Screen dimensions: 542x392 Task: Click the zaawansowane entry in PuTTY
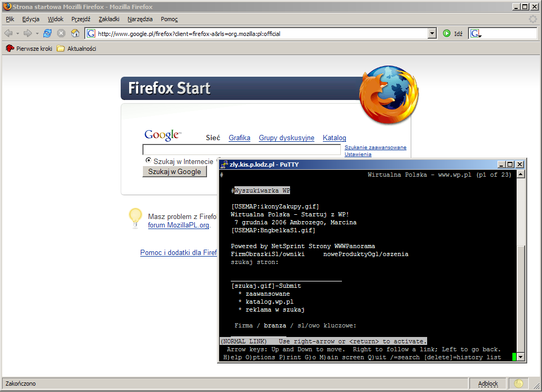[268, 294]
